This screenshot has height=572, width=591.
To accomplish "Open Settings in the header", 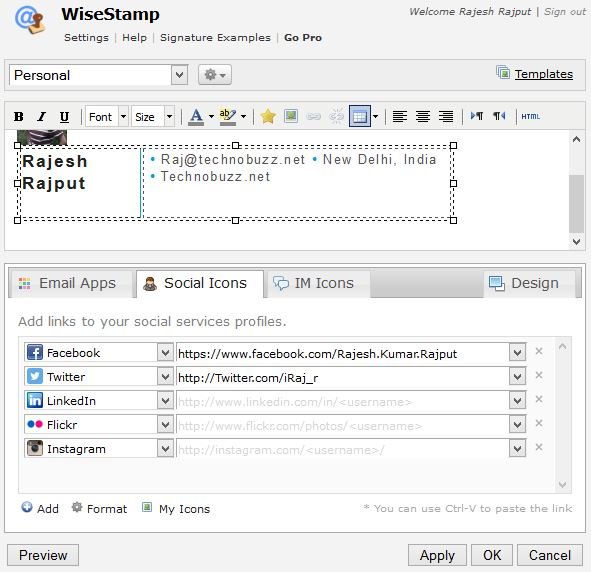I will [x=86, y=38].
